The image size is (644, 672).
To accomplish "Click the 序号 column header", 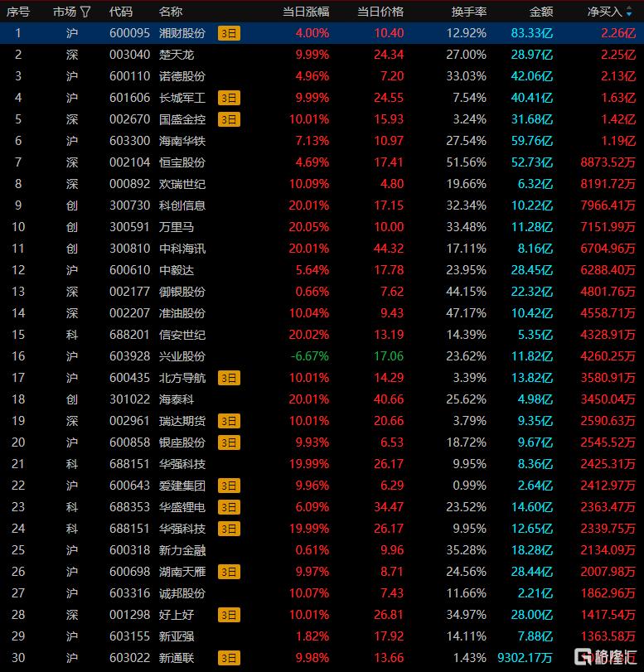I will [x=18, y=12].
